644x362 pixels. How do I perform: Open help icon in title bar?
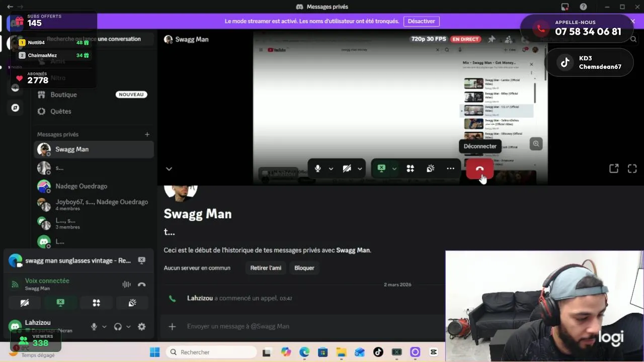583,7
